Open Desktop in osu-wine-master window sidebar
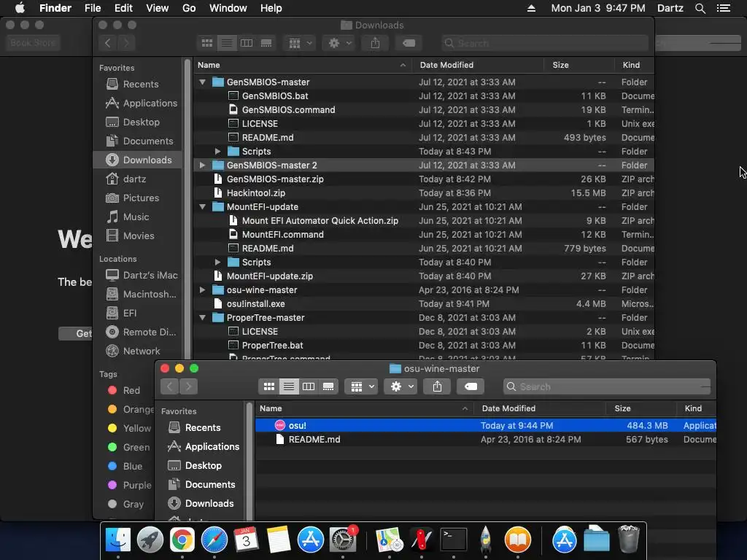The height and width of the screenshot is (560, 747). 204,466
